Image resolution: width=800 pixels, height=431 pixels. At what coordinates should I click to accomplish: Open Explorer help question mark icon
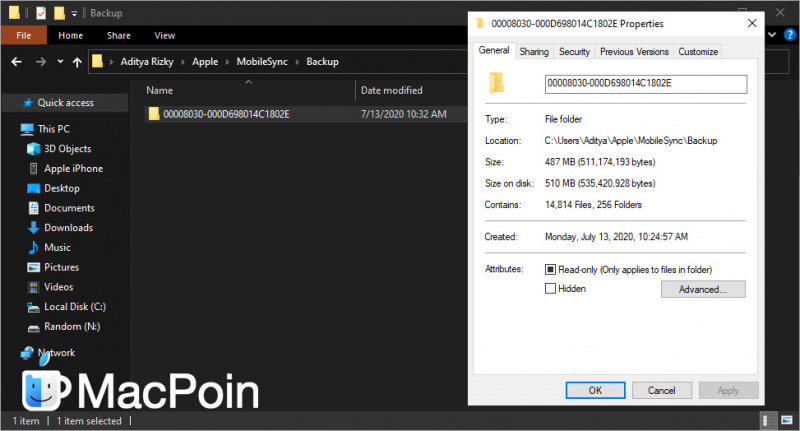pos(790,35)
